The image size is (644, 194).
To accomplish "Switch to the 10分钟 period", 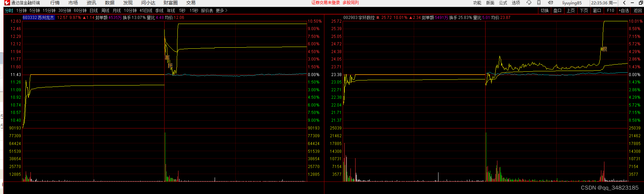I will click(x=130, y=10).
